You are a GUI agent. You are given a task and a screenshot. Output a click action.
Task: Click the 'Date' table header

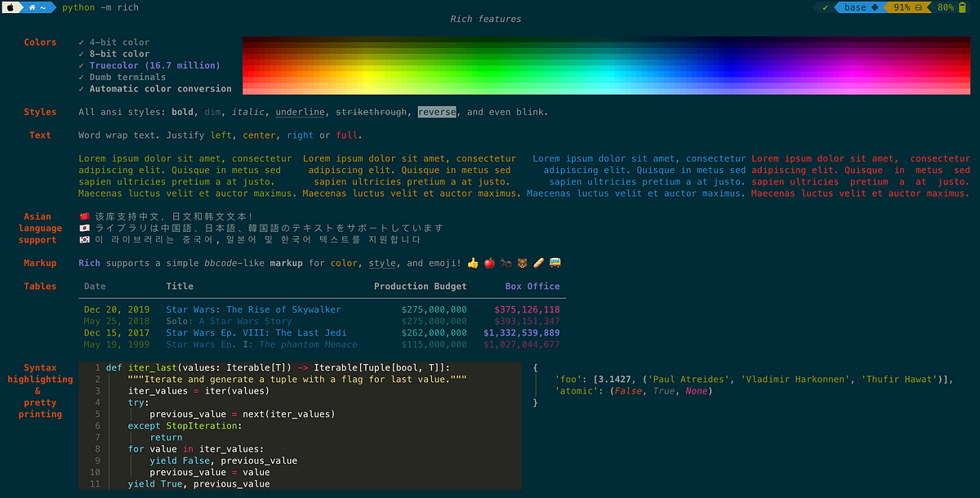(95, 287)
